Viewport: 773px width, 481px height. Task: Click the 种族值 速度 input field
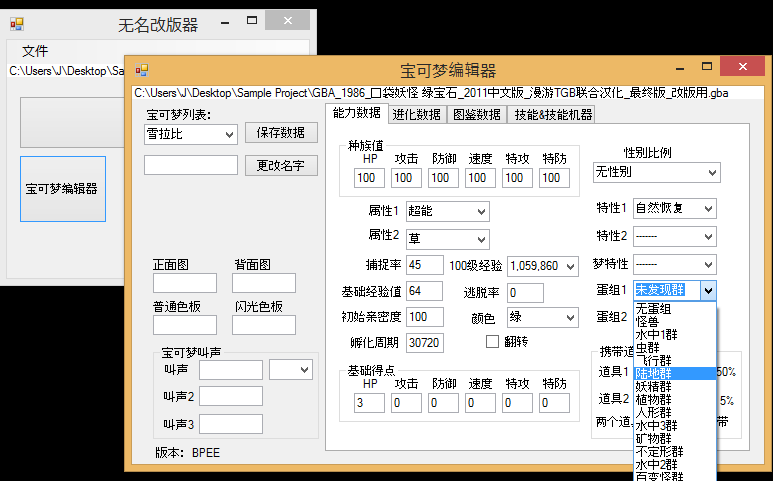[x=480, y=178]
